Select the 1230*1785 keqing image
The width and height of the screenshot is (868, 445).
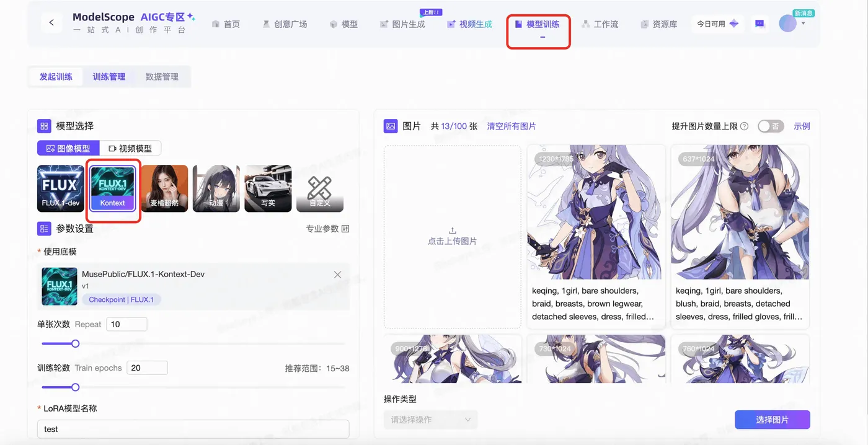point(596,212)
